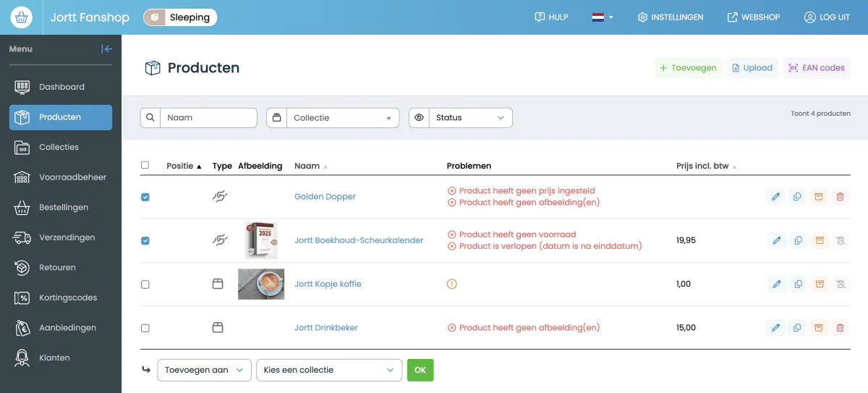This screenshot has width=868, height=393.
Task: Focus the Naam search input field
Action: pos(208,117)
